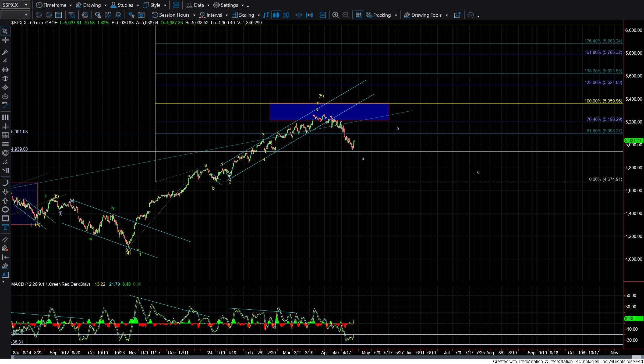Click the Session Hours button
This screenshot has width=644, height=364.
click(x=171, y=15)
